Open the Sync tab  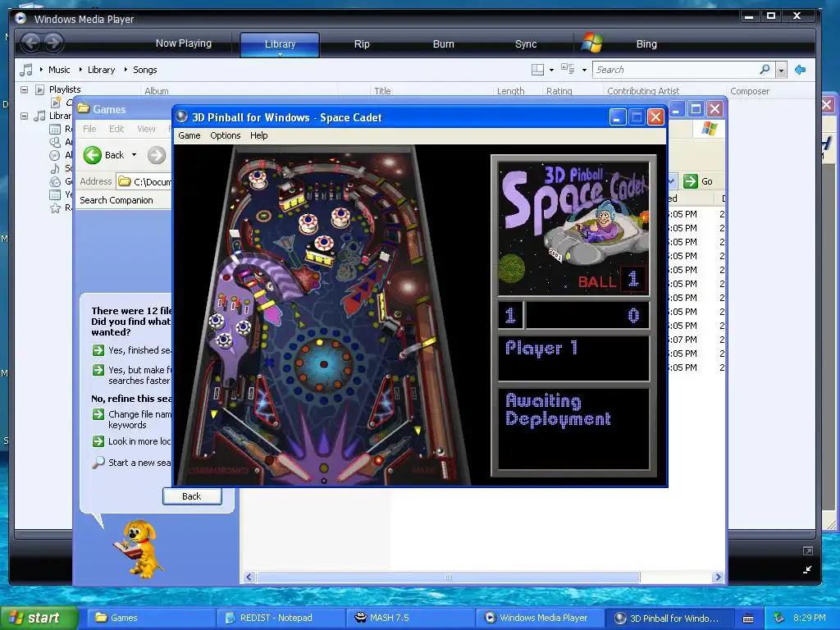tap(526, 44)
